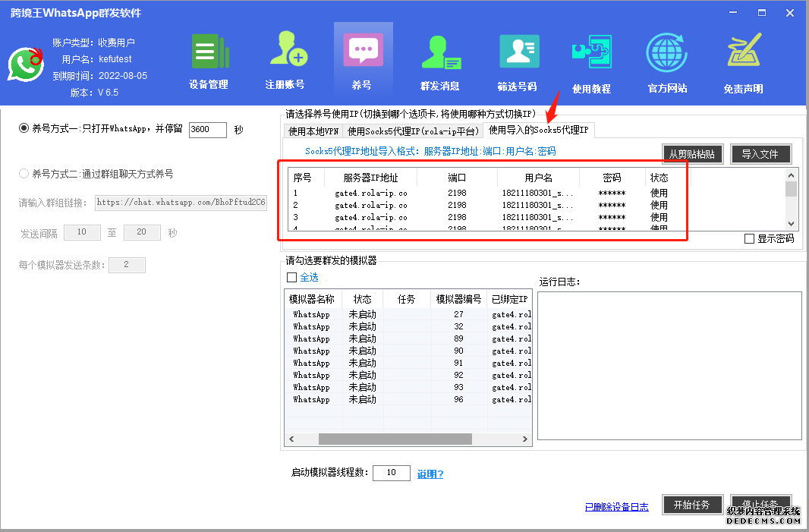
Task: Click the 导入文件 import file button
Action: click(x=760, y=153)
